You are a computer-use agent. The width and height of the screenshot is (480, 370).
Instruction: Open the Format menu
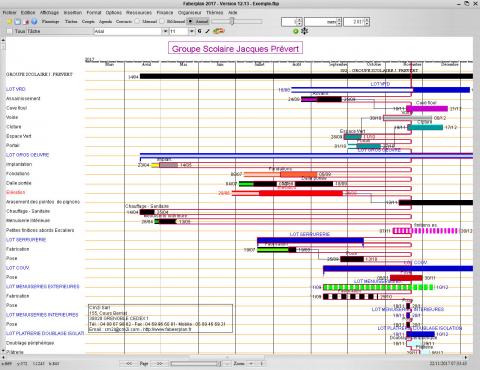click(94, 12)
